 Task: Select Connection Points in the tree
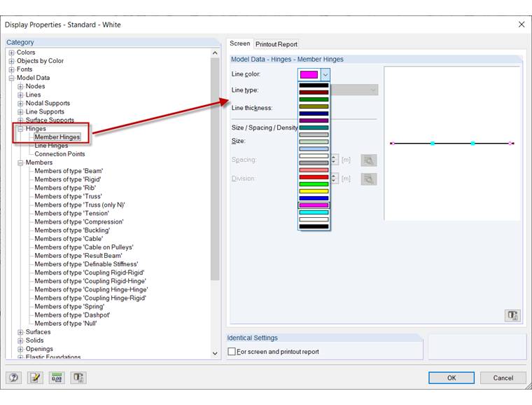pyautogui.click(x=59, y=154)
